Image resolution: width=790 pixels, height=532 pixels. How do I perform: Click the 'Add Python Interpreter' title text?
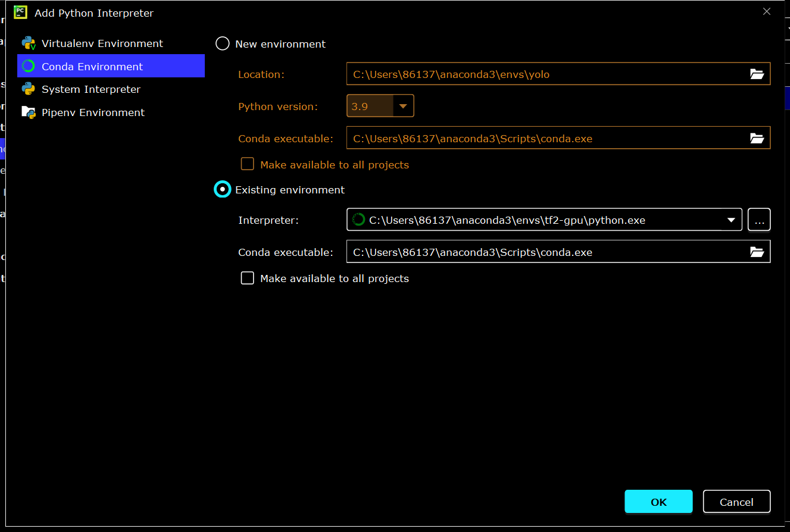pos(94,12)
